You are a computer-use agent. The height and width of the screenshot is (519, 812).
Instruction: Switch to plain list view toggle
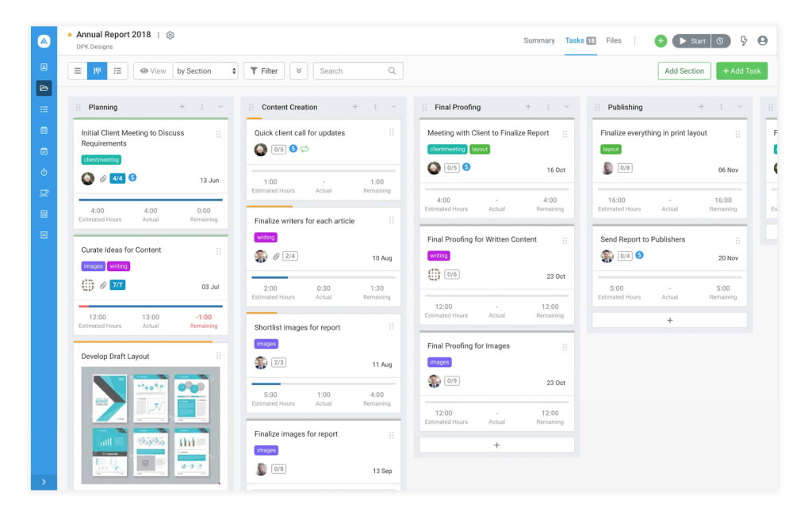78,71
